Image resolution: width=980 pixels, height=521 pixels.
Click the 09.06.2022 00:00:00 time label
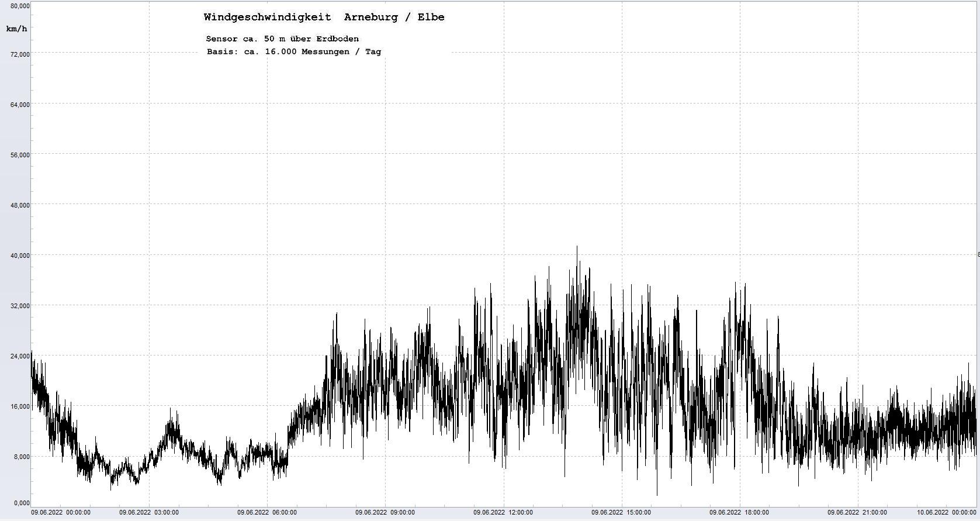[61, 513]
